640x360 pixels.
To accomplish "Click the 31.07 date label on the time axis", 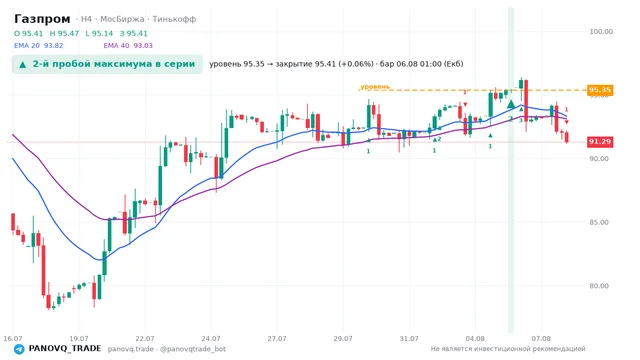I will [409, 339].
